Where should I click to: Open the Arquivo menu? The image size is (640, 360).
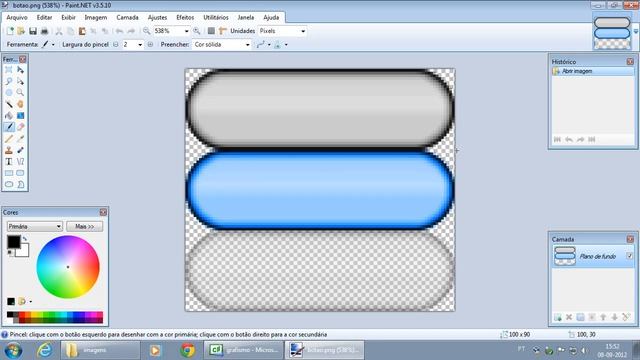coord(17,18)
